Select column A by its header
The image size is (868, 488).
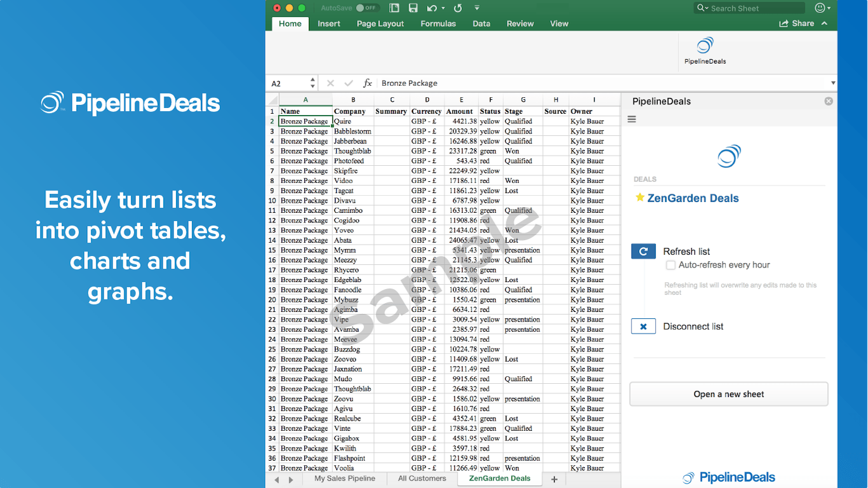pyautogui.click(x=306, y=100)
